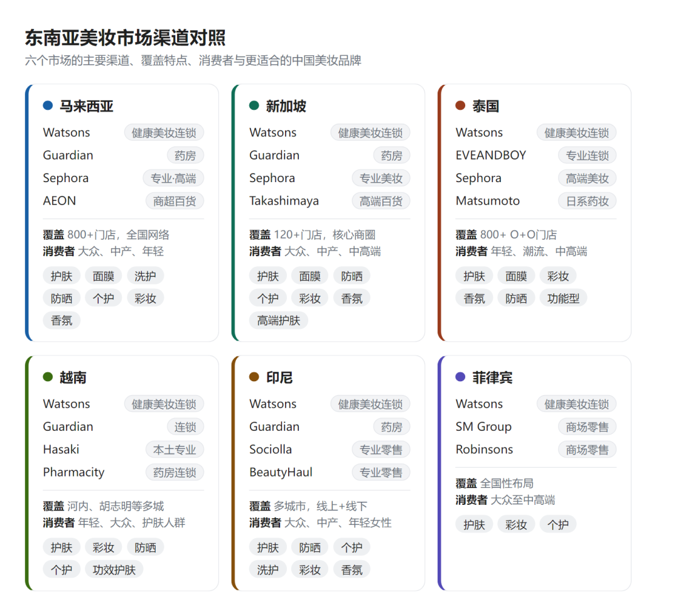Image resolution: width=678 pixels, height=616 pixels.
Task: Select the 泰国 card heading
Action: [485, 106]
